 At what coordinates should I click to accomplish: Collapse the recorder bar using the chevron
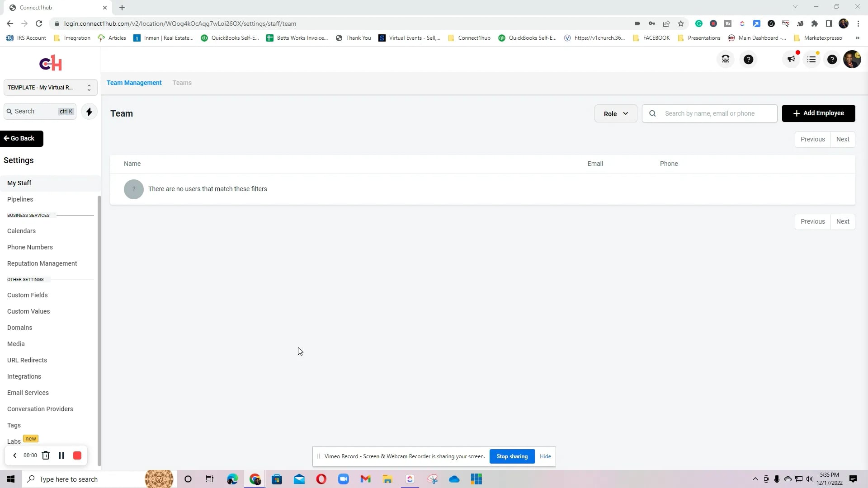coord(14,455)
